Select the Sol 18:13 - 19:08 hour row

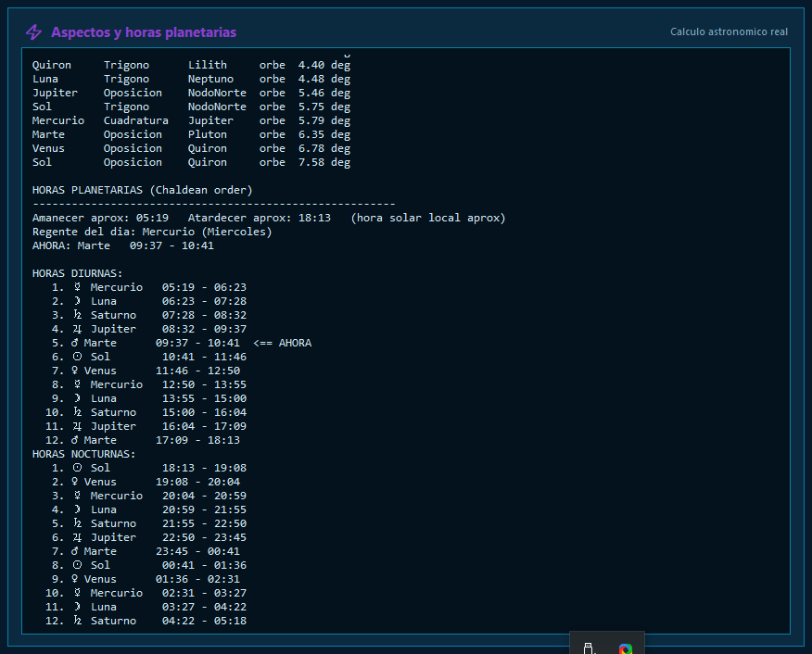point(149,468)
